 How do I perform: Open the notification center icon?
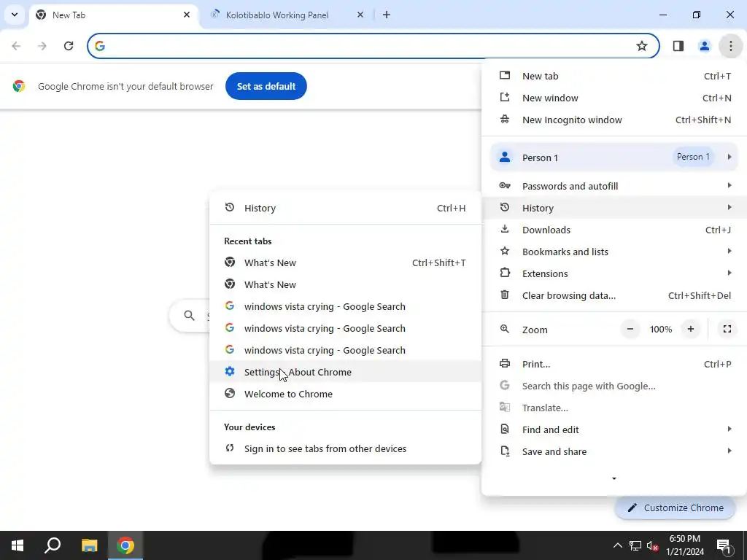click(724, 545)
